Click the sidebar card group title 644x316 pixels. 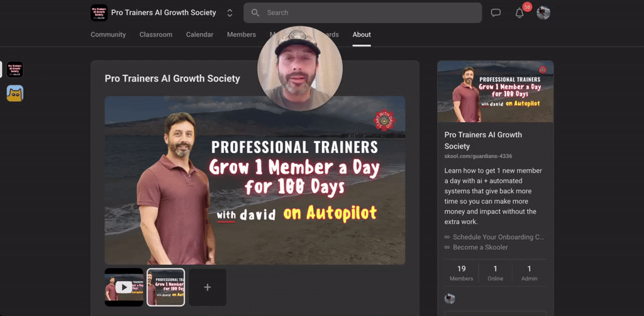click(x=483, y=140)
